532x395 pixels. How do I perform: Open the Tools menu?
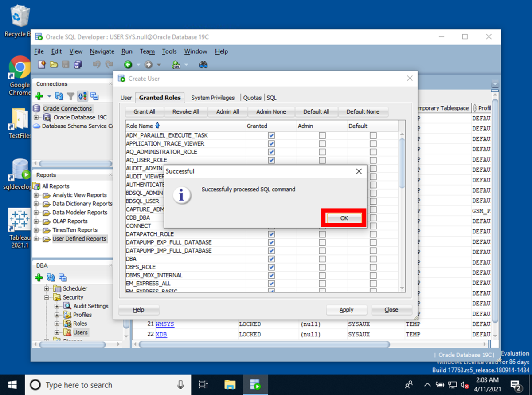(169, 51)
